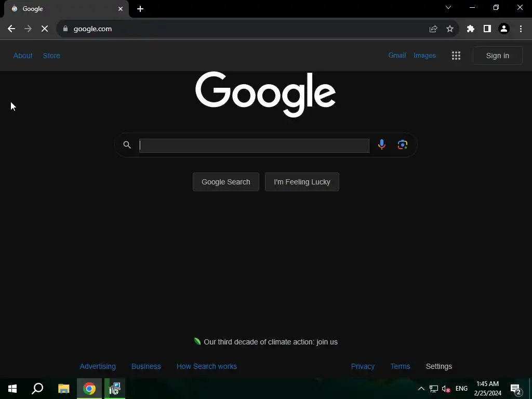Open the Advertising footer link

[x=98, y=366]
